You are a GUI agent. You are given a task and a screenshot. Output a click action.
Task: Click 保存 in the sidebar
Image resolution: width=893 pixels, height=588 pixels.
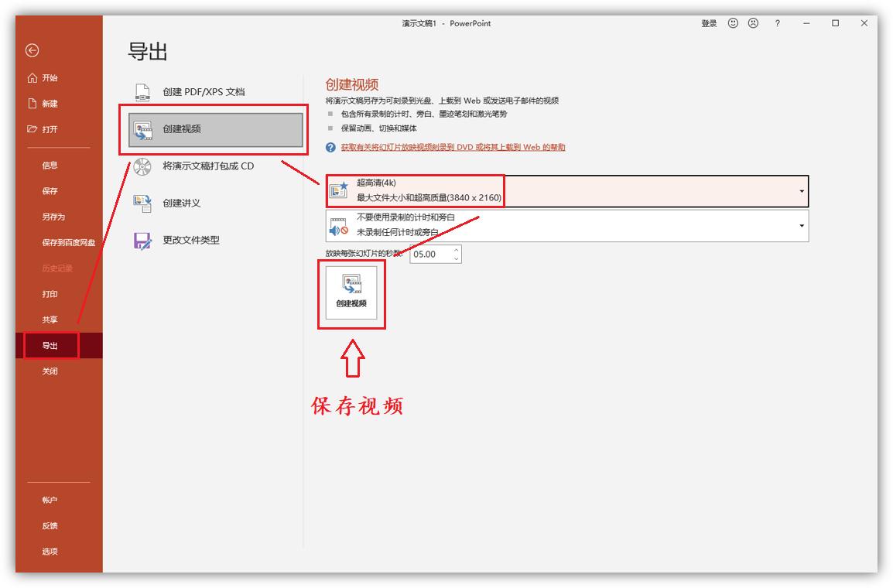pos(50,190)
